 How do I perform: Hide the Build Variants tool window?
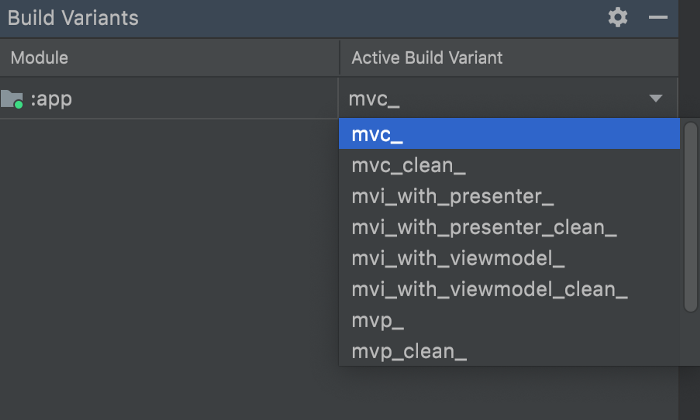(x=657, y=17)
